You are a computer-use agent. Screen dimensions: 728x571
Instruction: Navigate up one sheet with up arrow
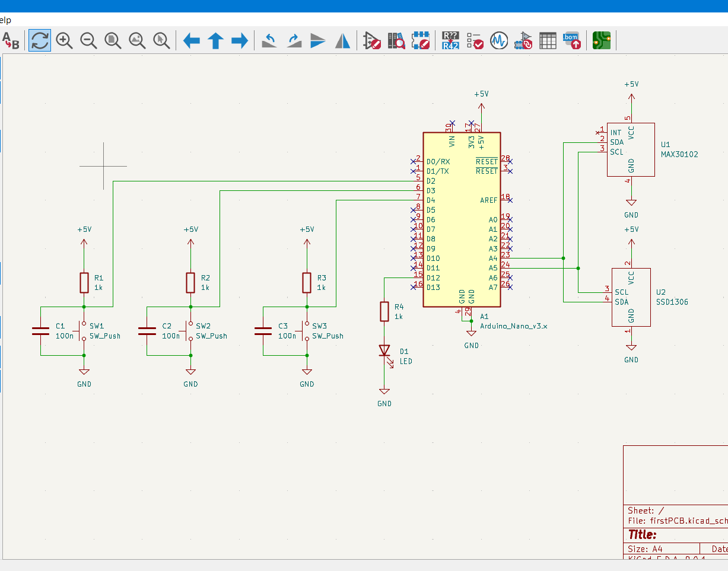click(x=215, y=41)
